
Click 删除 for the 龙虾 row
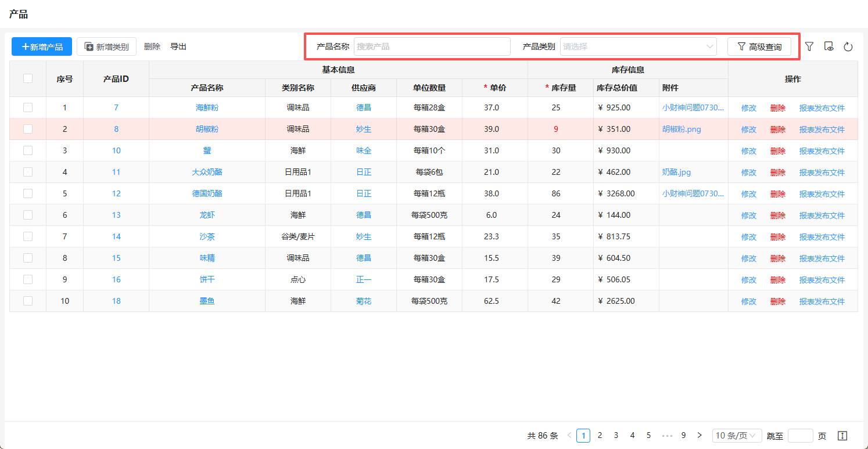(777, 215)
